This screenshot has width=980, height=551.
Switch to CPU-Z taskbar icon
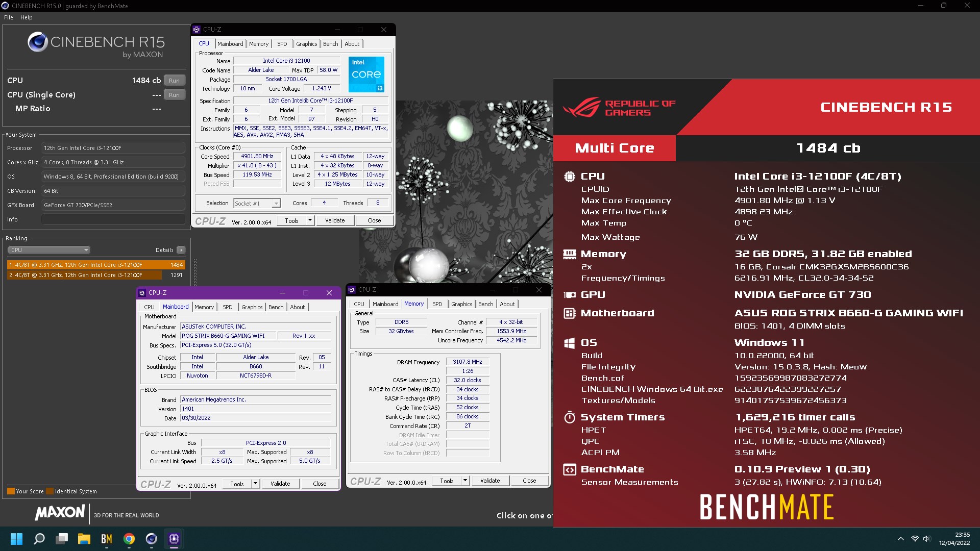point(174,539)
